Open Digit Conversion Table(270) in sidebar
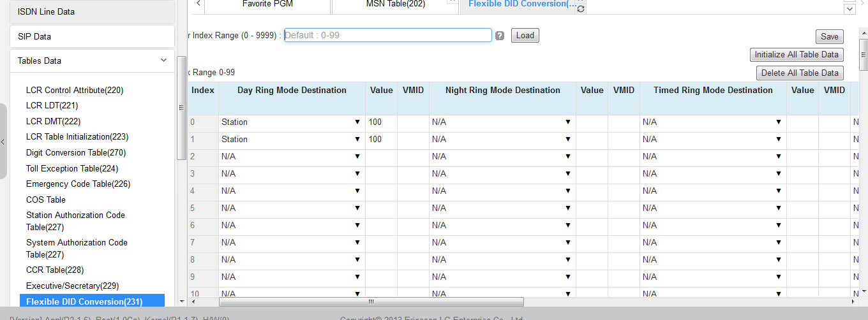The width and height of the screenshot is (868, 320). pyautogui.click(x=76, y=152)
